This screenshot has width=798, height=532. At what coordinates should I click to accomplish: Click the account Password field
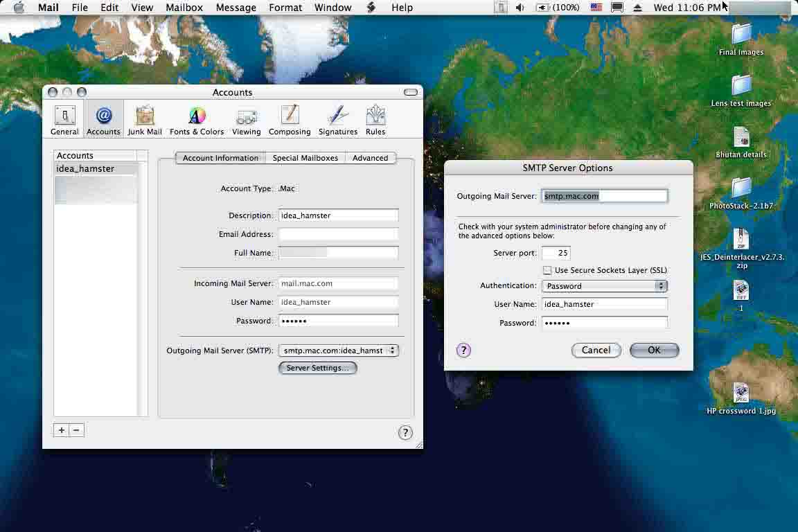(x=339, y=321)
